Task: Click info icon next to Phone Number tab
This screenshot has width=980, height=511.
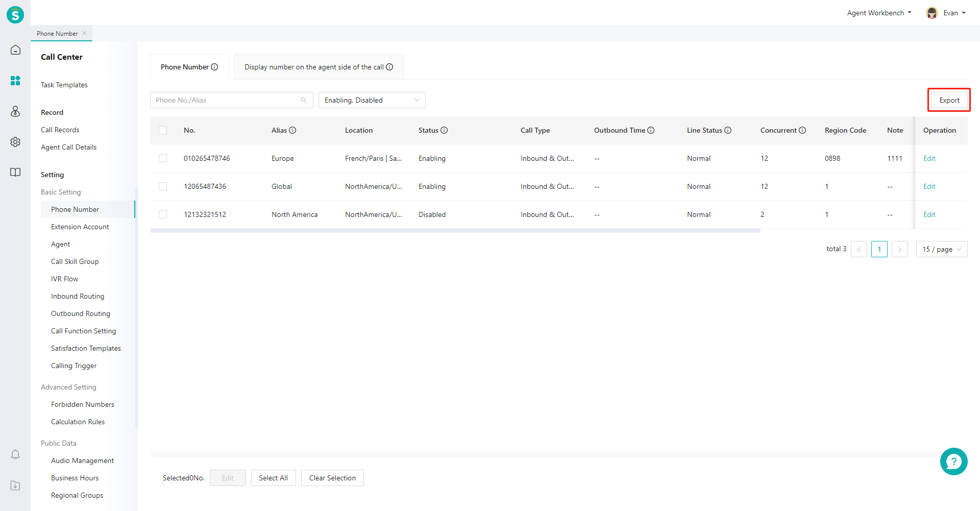Action: [214, 67]
